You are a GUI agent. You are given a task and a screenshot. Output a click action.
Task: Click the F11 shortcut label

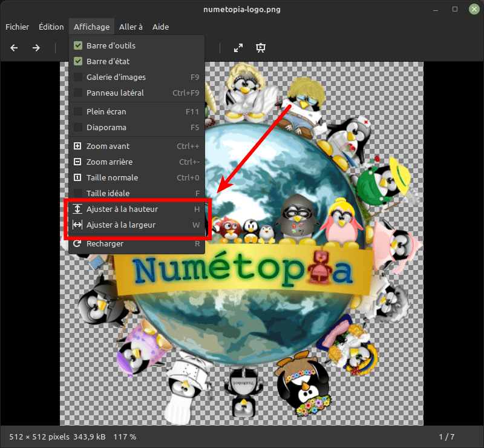click(x=192, y=112)
